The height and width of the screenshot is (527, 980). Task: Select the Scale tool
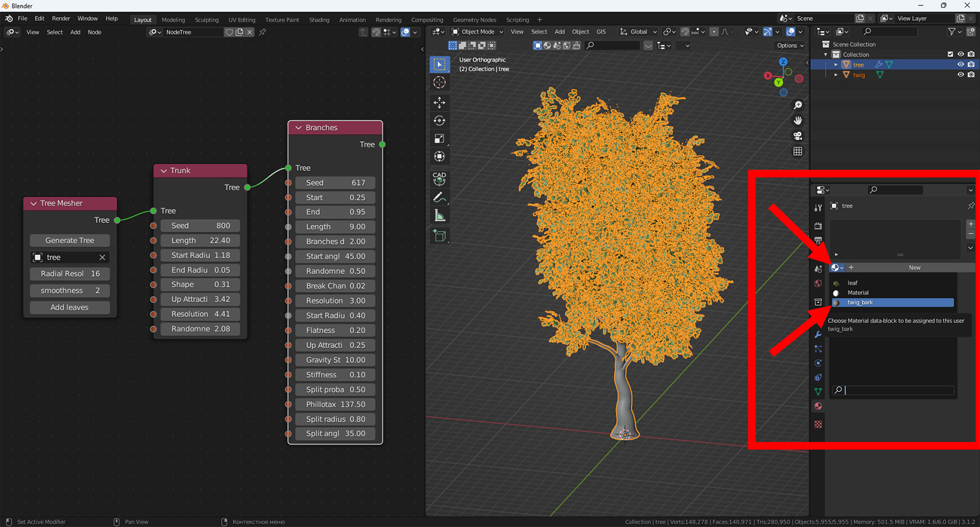[x=439, y=138]
